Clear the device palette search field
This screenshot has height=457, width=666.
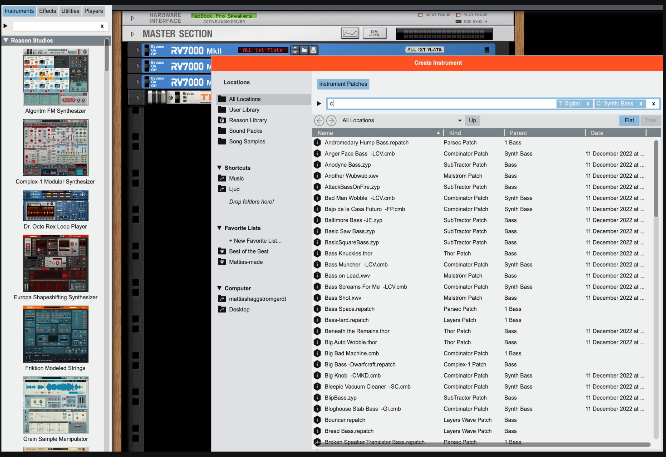pyautogui.click(x=102, y=26)
